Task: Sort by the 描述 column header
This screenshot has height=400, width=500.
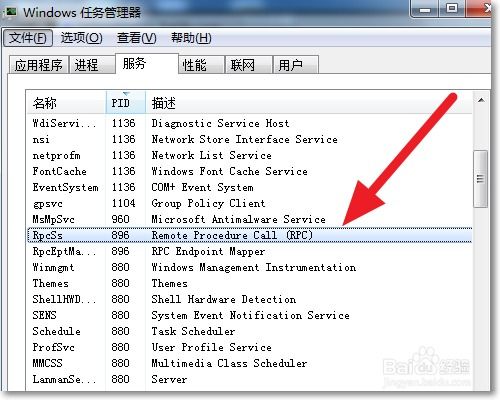Action: [309, 103]
